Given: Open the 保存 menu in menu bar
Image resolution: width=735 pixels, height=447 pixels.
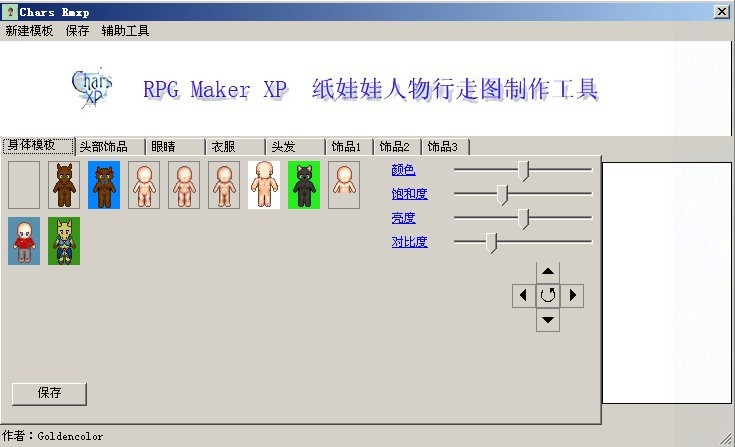Looking at the screenshot, I should pos(77,31).
